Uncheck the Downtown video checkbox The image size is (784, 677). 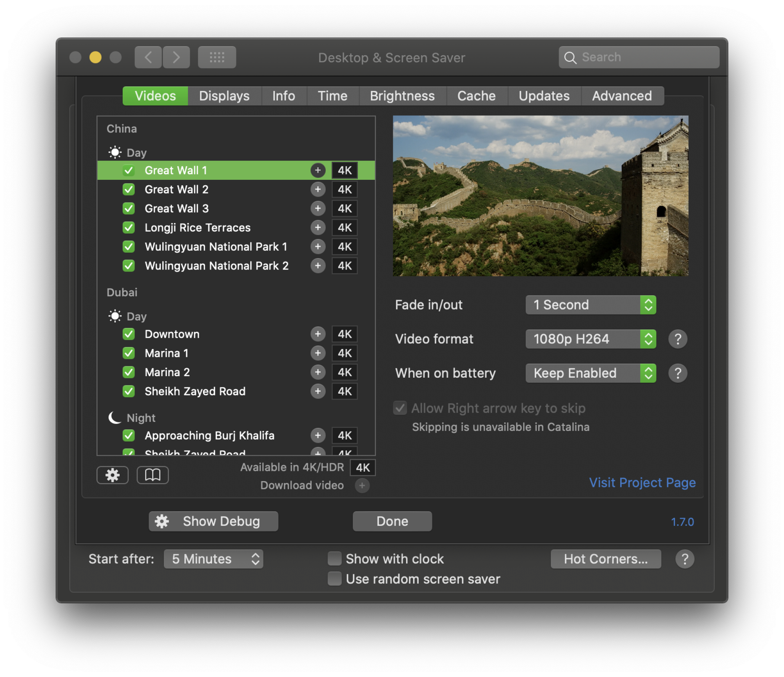[x=129, y=334]
